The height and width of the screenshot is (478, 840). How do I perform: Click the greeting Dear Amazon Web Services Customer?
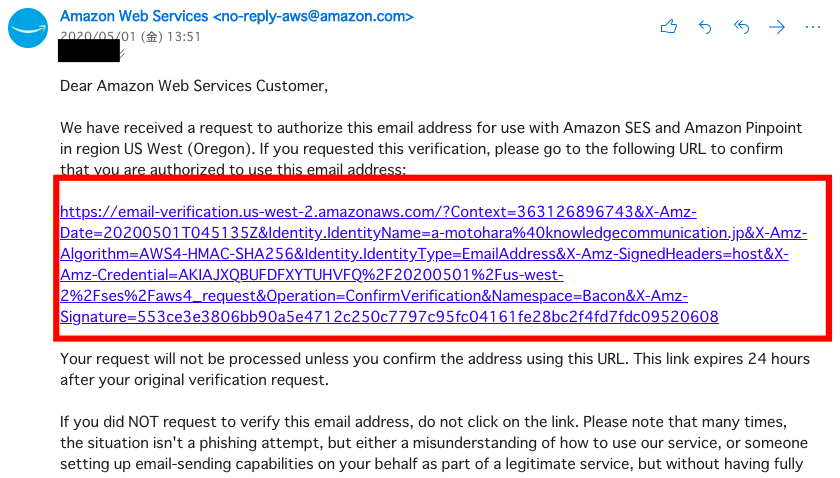pos(194,86)
